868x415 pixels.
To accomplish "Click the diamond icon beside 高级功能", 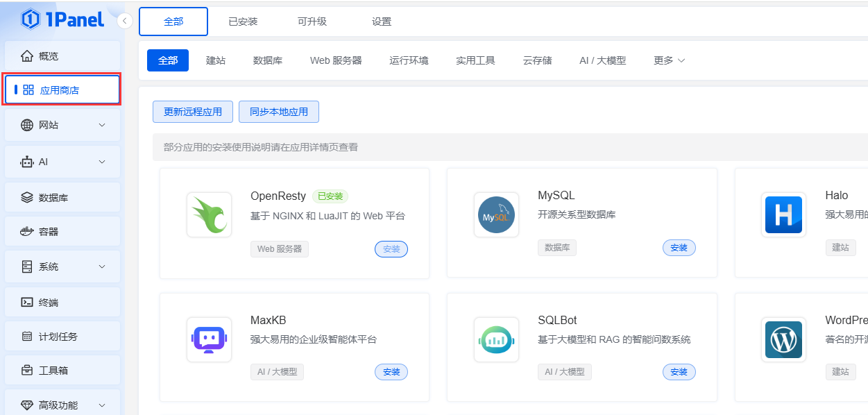I will 27,405.
